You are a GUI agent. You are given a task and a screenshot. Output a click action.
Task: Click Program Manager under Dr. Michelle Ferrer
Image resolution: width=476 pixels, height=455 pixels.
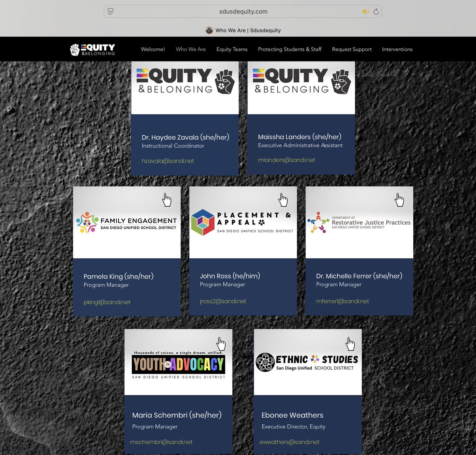tap(339, 285)
